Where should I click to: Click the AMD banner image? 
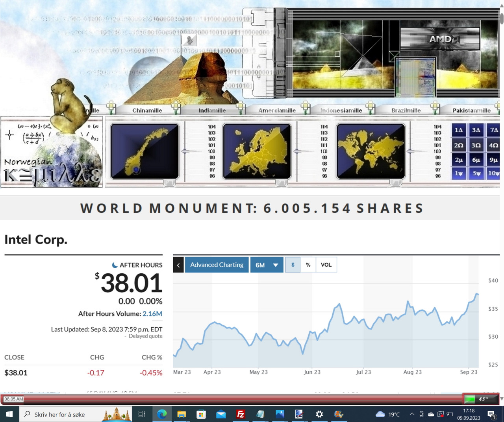[x=440, y=39]
